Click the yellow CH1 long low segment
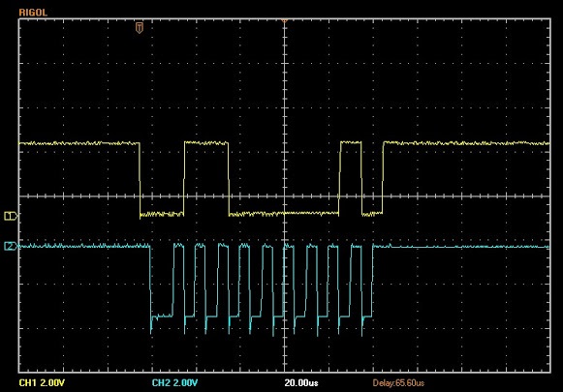563x392 pixels. tap(284, 214)
